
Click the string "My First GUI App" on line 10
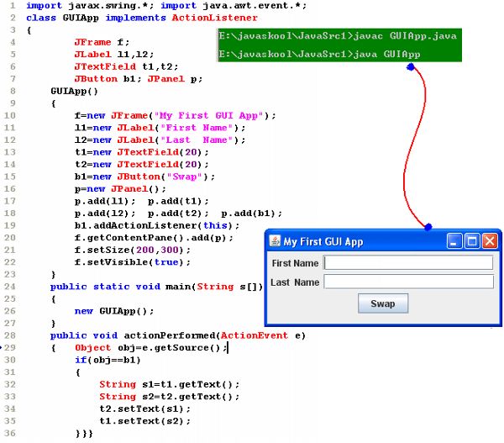click(x=208, y=115)
